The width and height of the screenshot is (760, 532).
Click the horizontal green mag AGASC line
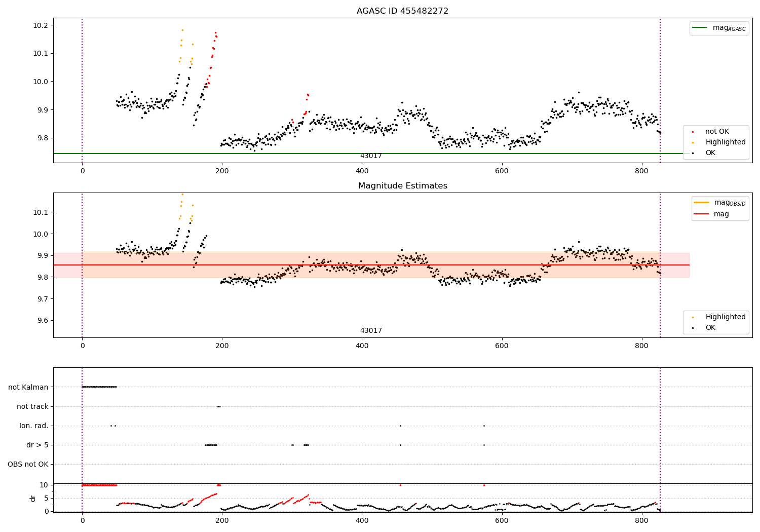[x=371, y=154]
